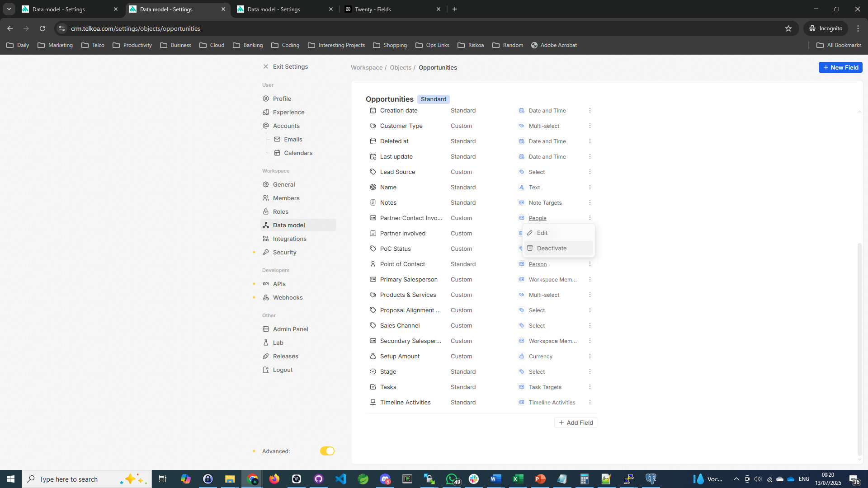Type in the Windows search box
Image resolution: width=868 pixels, height=488 pixels.
coord(87,479)
